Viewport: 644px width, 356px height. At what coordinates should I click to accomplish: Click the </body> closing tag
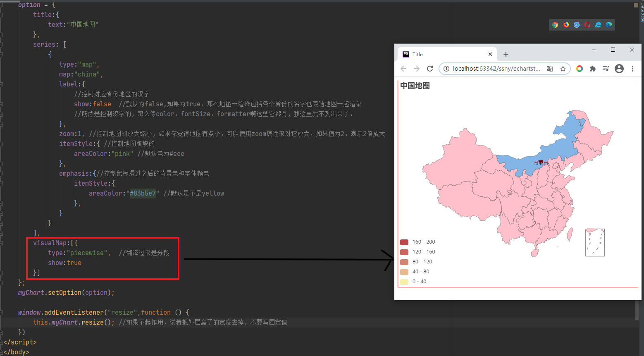pos(16,352)
